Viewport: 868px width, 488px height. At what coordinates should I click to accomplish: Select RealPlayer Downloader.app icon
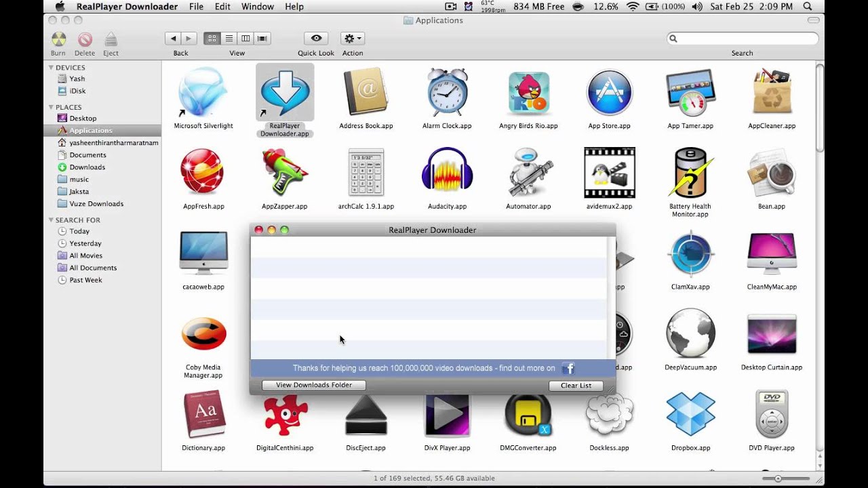click(x=285, y=92)
